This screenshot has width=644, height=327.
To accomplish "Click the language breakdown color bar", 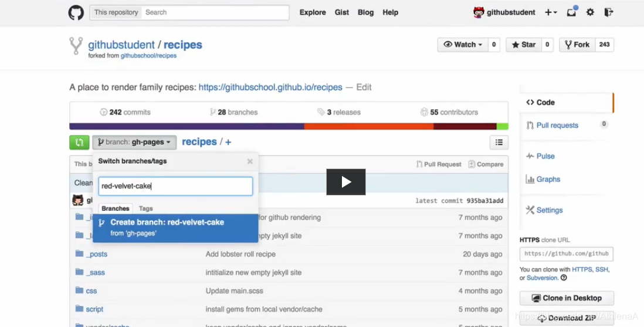I will point(289,126).
